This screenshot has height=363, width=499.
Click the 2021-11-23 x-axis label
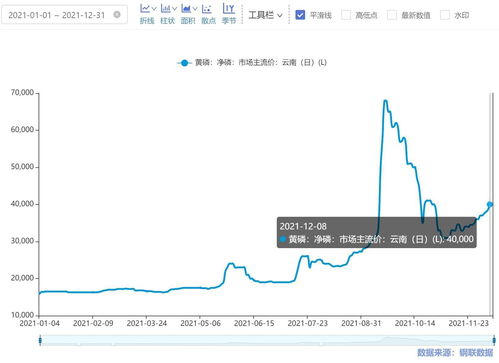click(469, 323)
